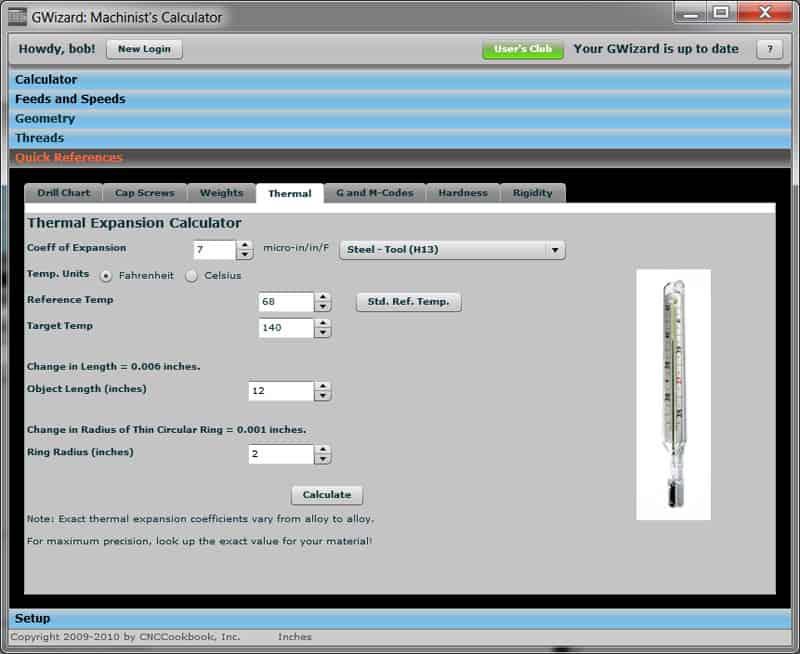Click the New Login button
The height and width of the screenshot is (654, 800).
143,49
